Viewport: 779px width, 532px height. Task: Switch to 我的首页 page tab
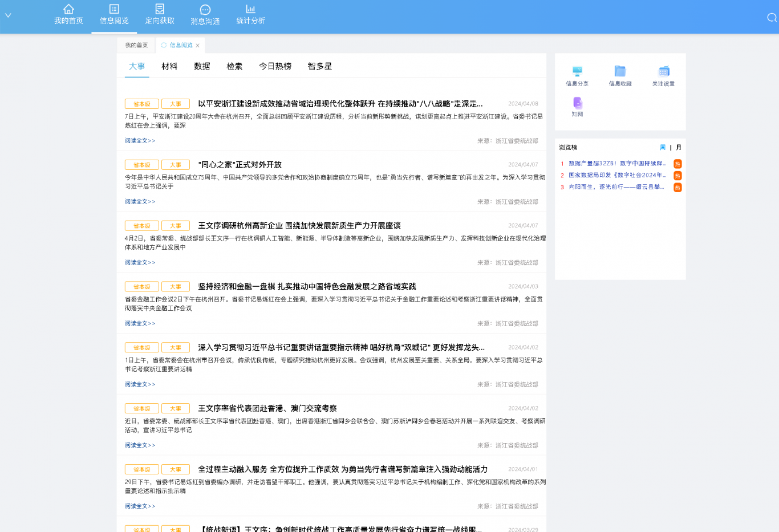pos(136,45)
